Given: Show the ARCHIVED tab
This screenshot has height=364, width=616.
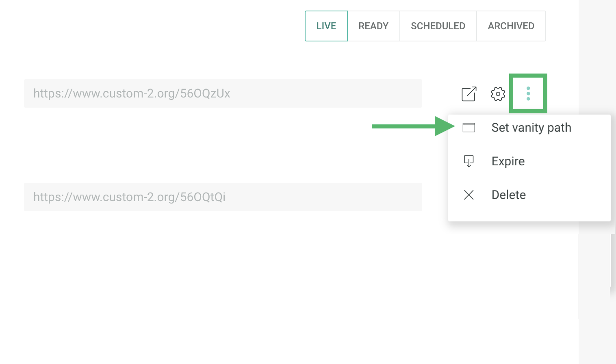Looking at the screenshot, I should 511,26.
